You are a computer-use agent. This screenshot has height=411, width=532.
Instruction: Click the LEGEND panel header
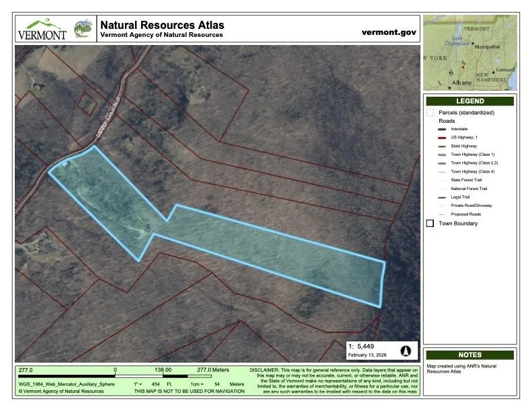pyautogui.click(x=470, y=101)
